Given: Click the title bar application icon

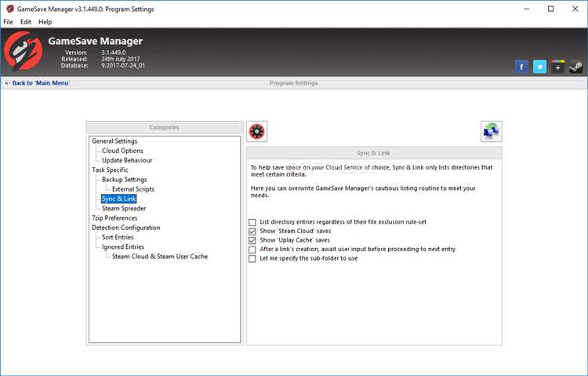Looking at the screenshot, I should [9, 9].
